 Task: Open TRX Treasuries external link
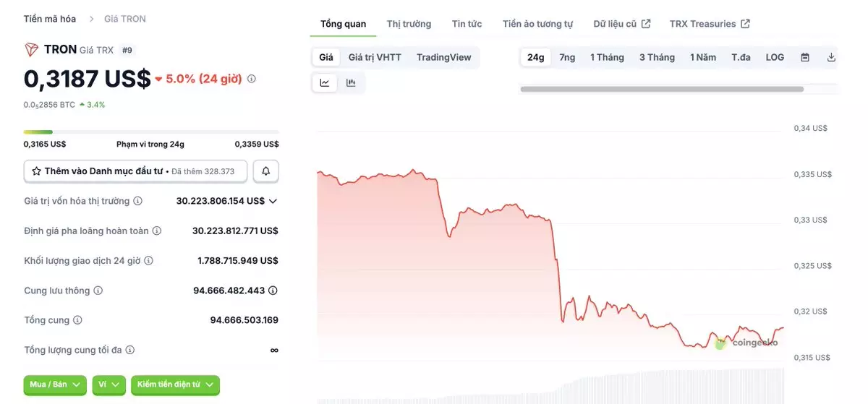(709, 24)
